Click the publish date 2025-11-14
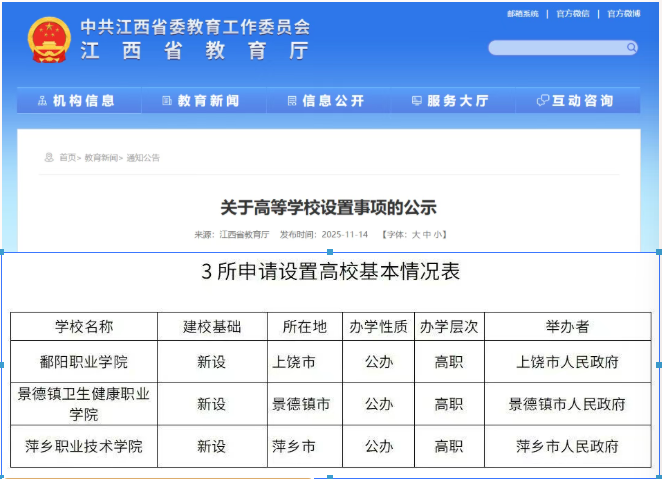Viewport: 662px width, 479px height. click(345, 235)
